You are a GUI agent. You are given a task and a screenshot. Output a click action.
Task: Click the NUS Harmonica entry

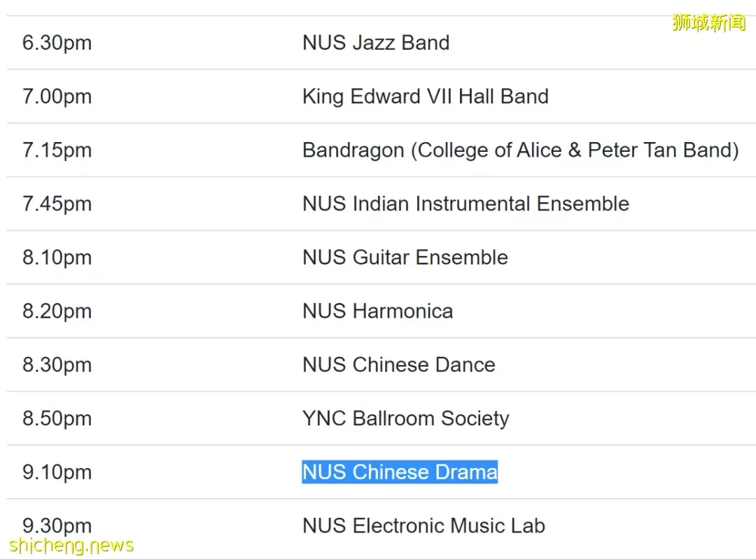(x=377, y=311)
